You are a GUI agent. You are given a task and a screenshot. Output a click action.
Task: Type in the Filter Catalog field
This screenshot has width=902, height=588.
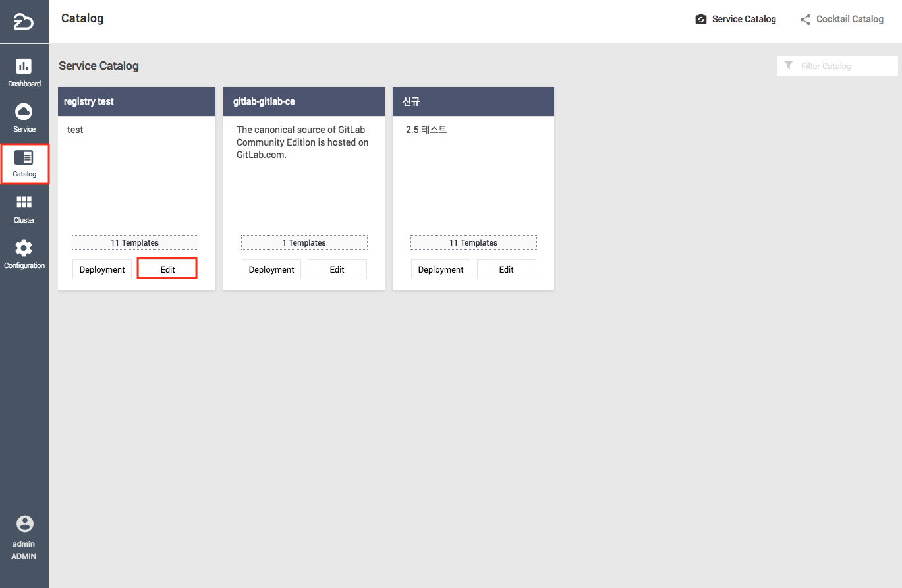847,66
